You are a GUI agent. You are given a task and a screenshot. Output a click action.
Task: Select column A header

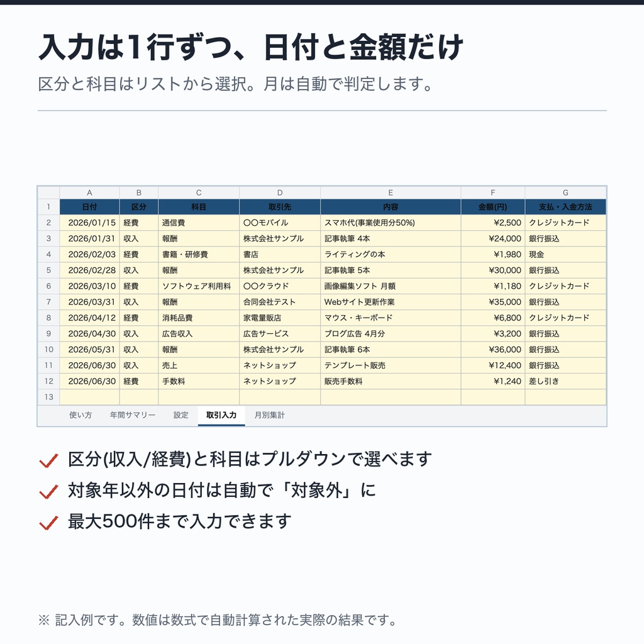(89, 192)
